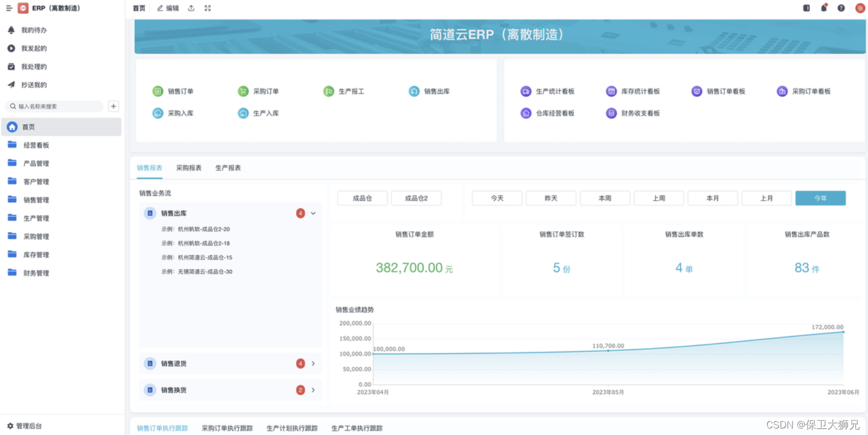The height and width of the screenshot is (435, 868).
Task: Expand the 经营看板 folder
Action: coord(61,145)
